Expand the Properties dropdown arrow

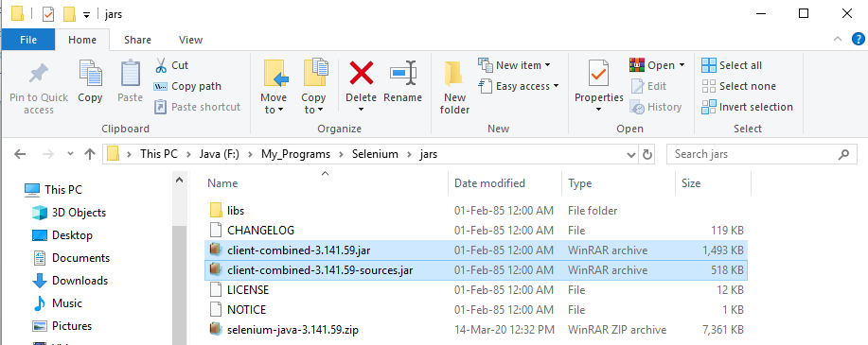(x=599, y=110)
